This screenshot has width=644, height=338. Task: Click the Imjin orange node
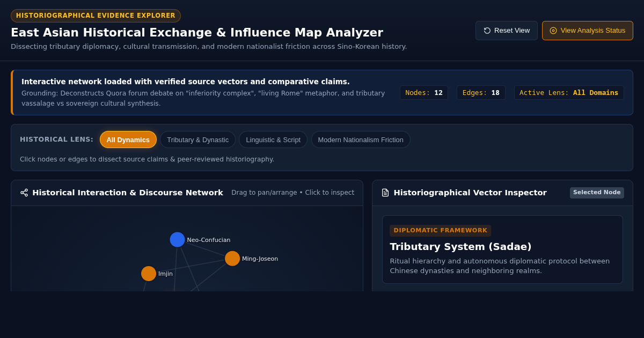[x=149, y=274]
